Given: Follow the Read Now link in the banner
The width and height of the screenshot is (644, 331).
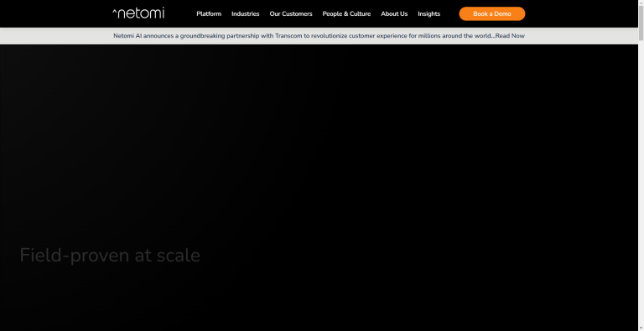Looking at the screenshot, I should [510, 36].
